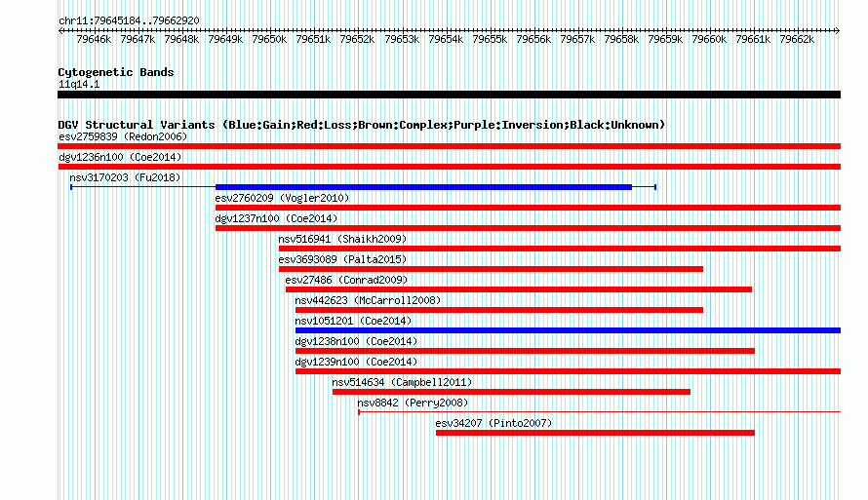Click the 79656k ruler tick label
Image resolution: width=868 pixels, height=500 pixels.
coord(533,39)
